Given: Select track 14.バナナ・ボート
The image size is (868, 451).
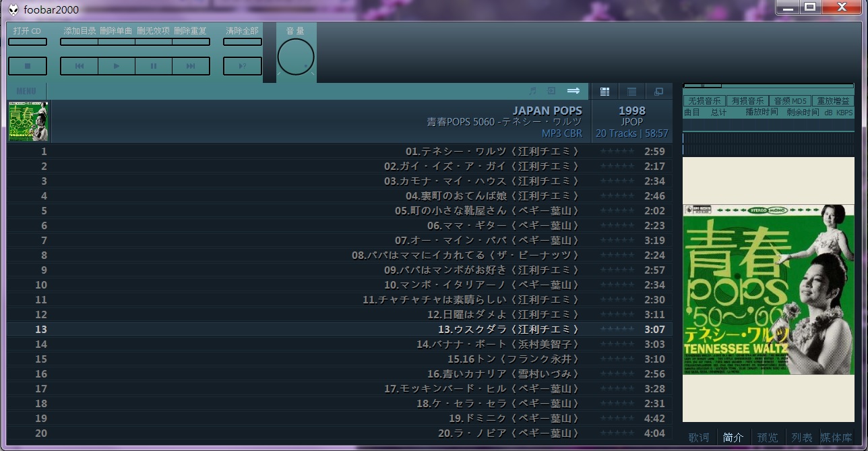Looking at the screenshot, I should [x=340, y=344].
